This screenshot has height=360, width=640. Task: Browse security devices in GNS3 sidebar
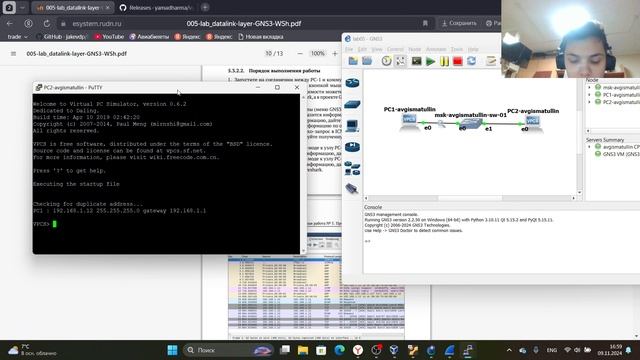point(352,147)
